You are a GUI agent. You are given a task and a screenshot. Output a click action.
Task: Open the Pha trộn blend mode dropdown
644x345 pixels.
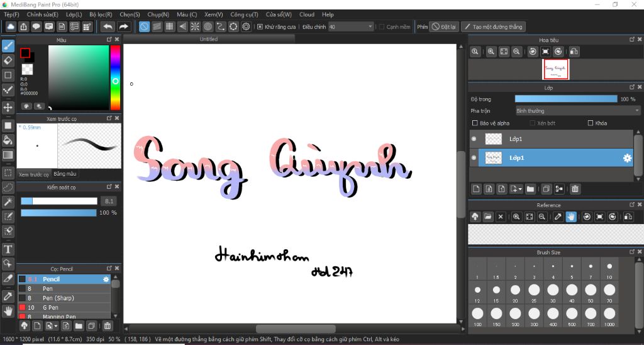[x=578, y=111]
